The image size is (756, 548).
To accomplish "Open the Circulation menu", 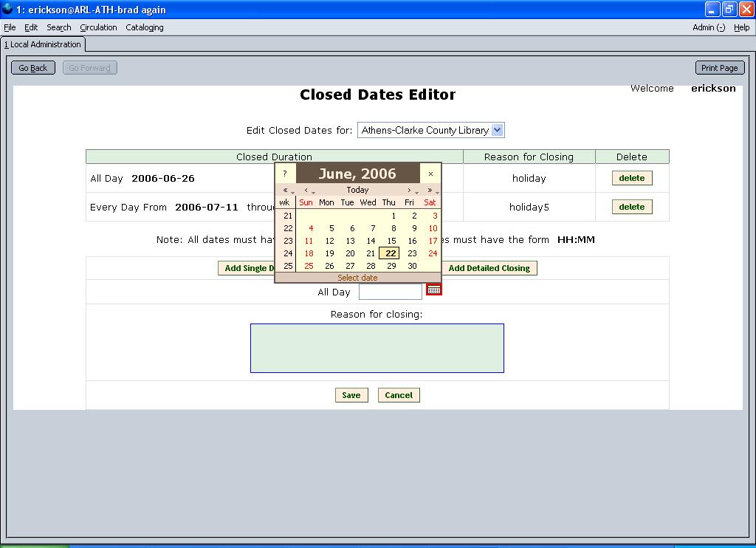I will [x=98, y=27].
